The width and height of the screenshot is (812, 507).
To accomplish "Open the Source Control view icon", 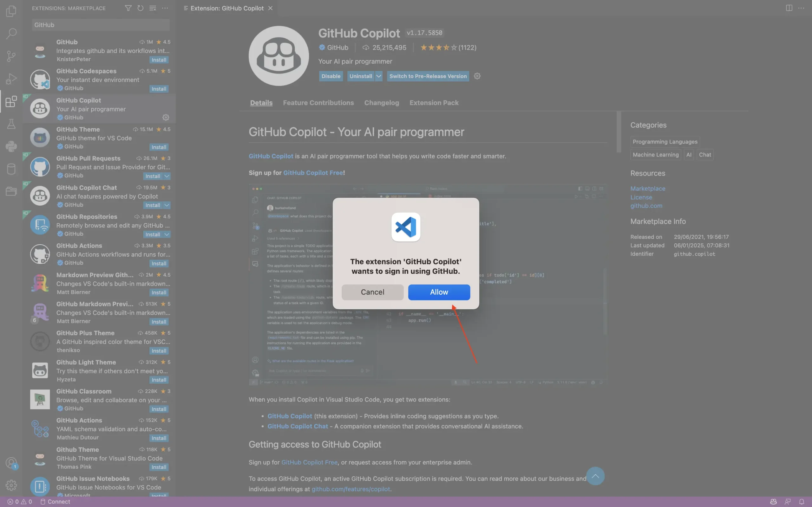I will 11,56.
